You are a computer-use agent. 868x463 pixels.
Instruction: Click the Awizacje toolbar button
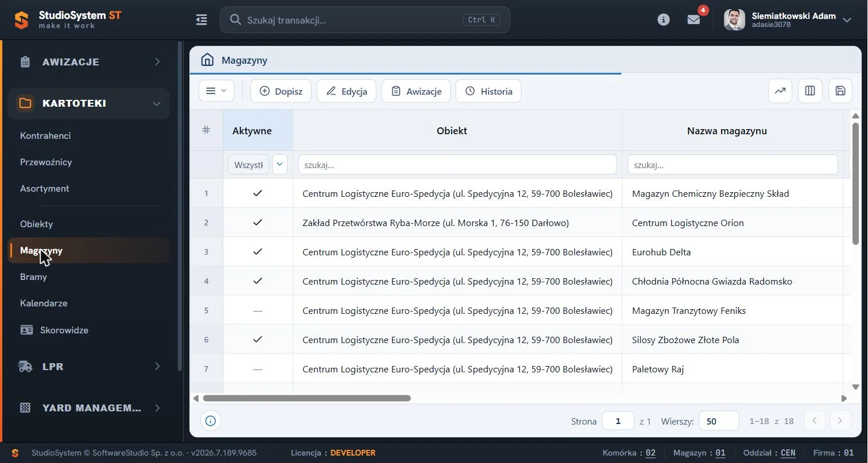pyautogui.click(x=416, y=91)
